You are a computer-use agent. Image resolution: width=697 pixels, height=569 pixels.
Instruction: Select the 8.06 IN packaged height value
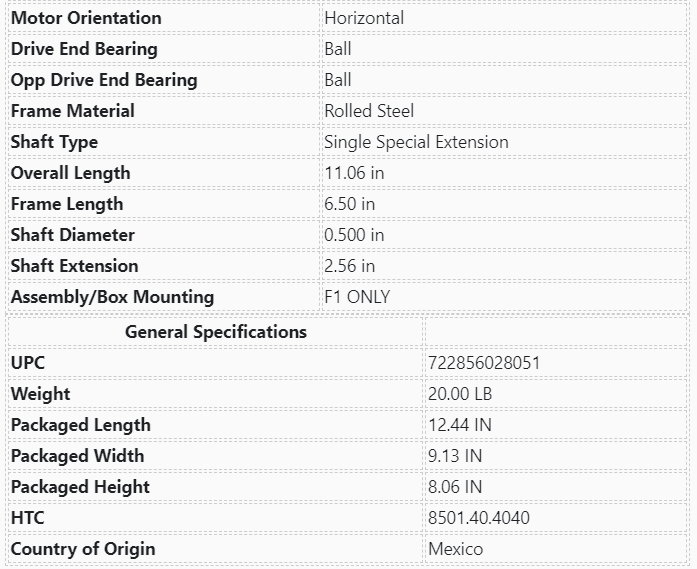(455, 487)
